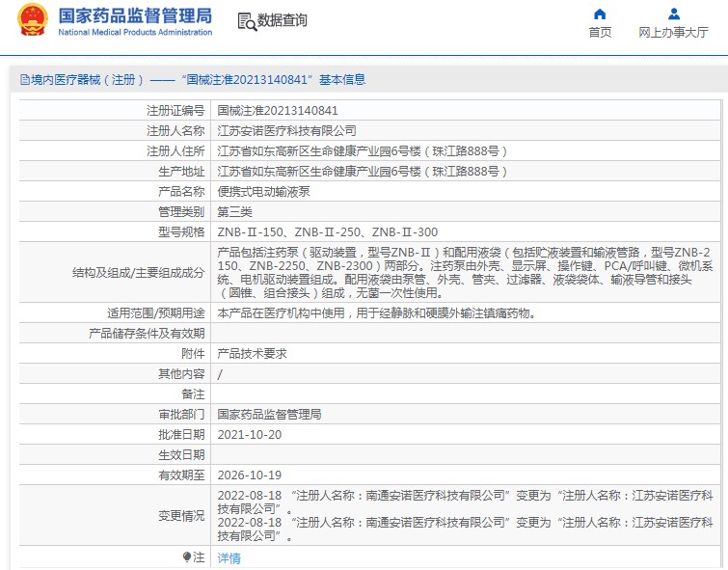Click registrant name 江苏安诺医疗科技有限公司

[287, 131]
